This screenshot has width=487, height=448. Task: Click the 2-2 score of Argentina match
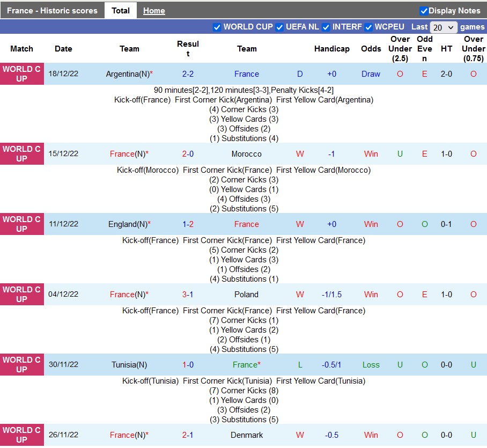coord(188,74)
